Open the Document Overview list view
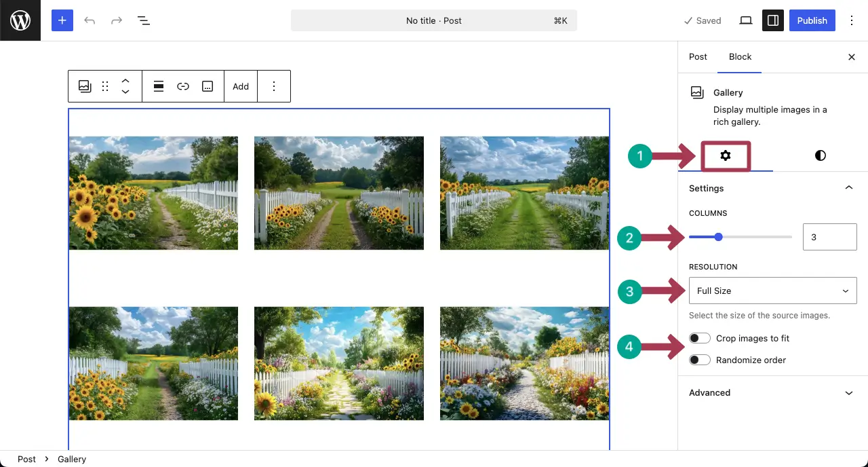 pyautogui.click(x=144, y=20)
